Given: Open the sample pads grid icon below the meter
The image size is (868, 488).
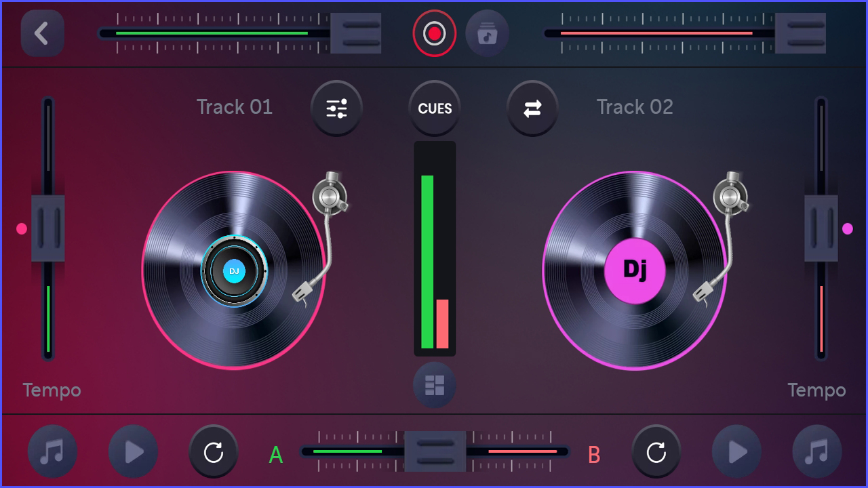Looking at the screenshot, I should pos(434,384).
